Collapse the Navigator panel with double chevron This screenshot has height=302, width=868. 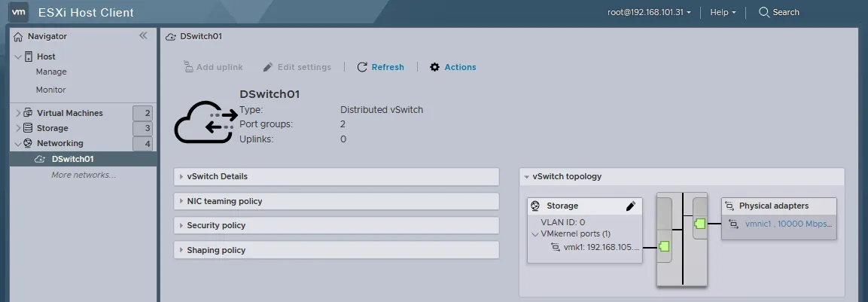(x=143, y=35)
